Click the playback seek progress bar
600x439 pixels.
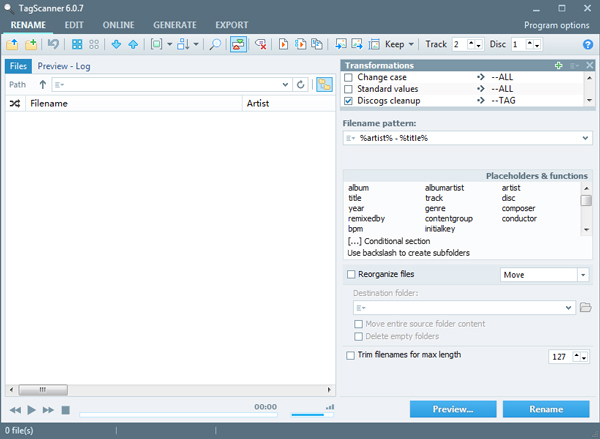pos(178,415)
